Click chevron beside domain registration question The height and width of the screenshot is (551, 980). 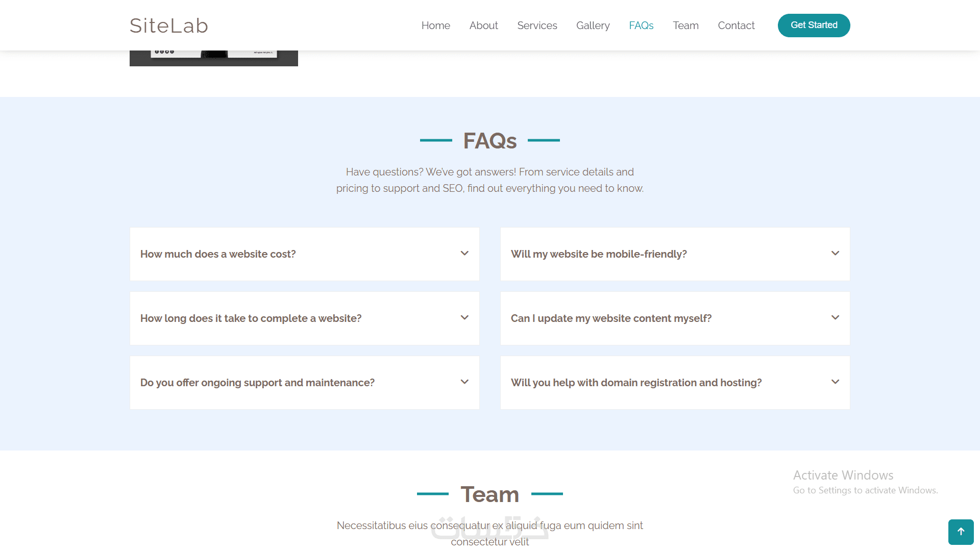[835, 382]
